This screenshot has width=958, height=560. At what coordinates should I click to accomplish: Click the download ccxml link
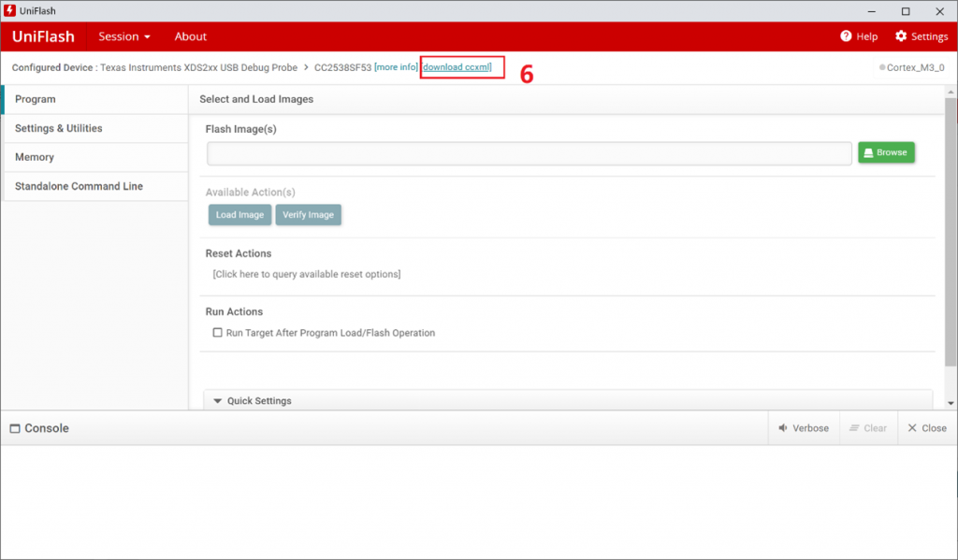tap(457, 67)
